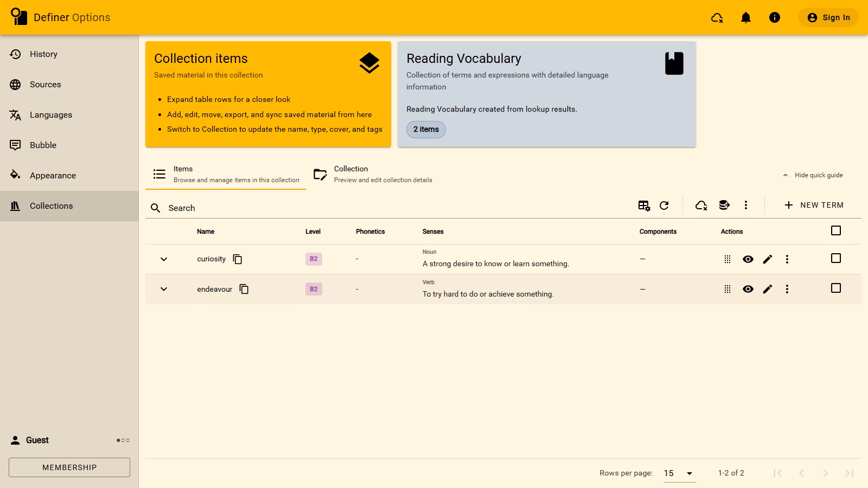
Task: Select the endeavour row checkbox
Action: (836, 288)
